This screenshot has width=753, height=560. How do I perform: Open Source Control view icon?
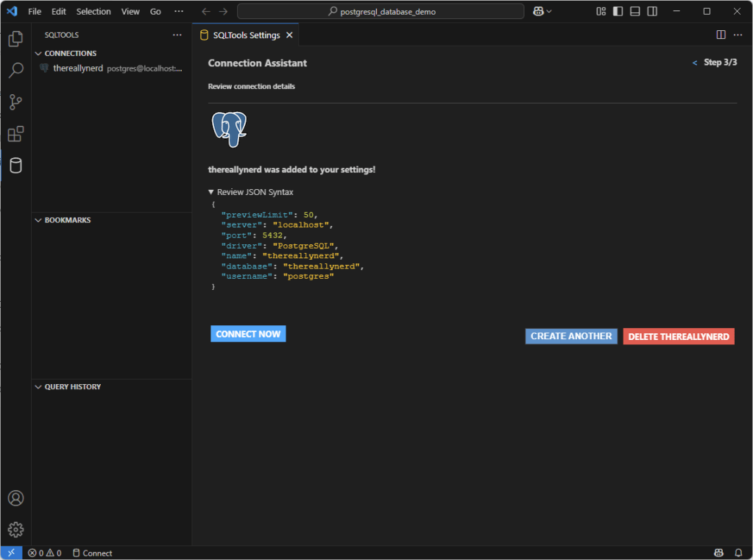(15, 102)
